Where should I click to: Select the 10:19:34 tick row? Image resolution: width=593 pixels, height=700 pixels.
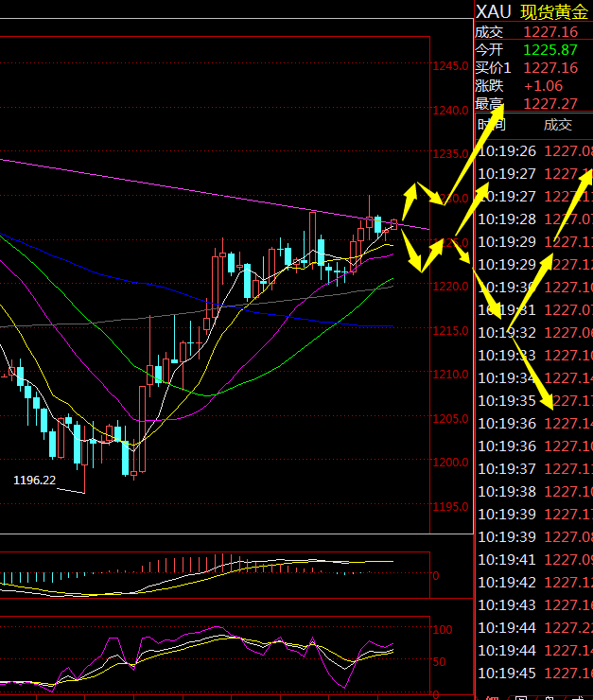coord(534,378)
